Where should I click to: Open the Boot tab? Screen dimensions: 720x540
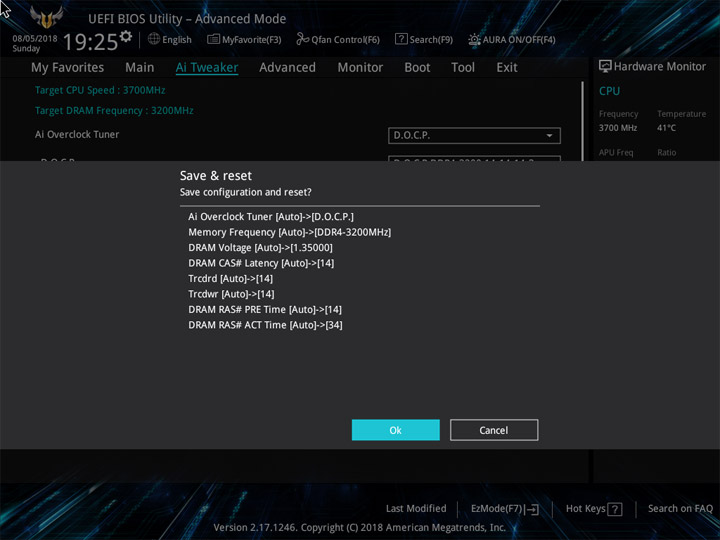[417, 68]
